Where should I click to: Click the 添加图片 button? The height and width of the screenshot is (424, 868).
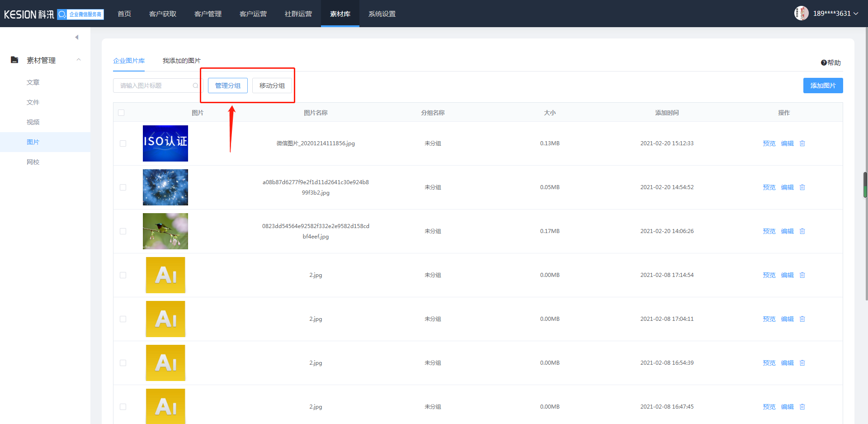point(823,86)
